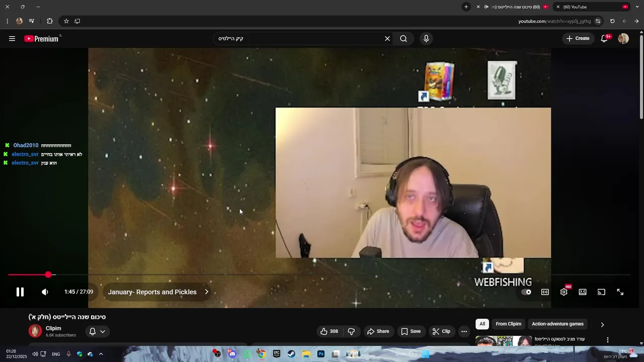The height and width of the screenshot is (362, 644).
Task: Pause the video
Action: pos(20,292)
